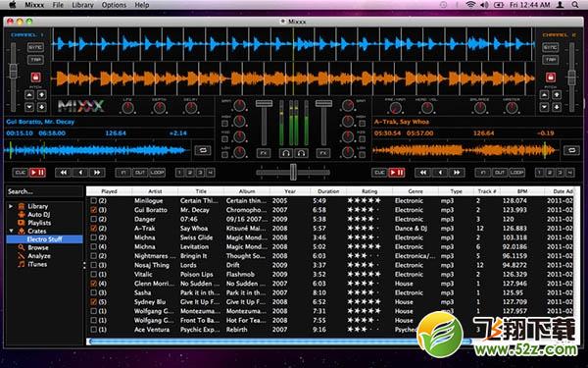Screen dimensions: 588x368
Task: Enable headphone cue for left channel
Action: pos(286,153)
